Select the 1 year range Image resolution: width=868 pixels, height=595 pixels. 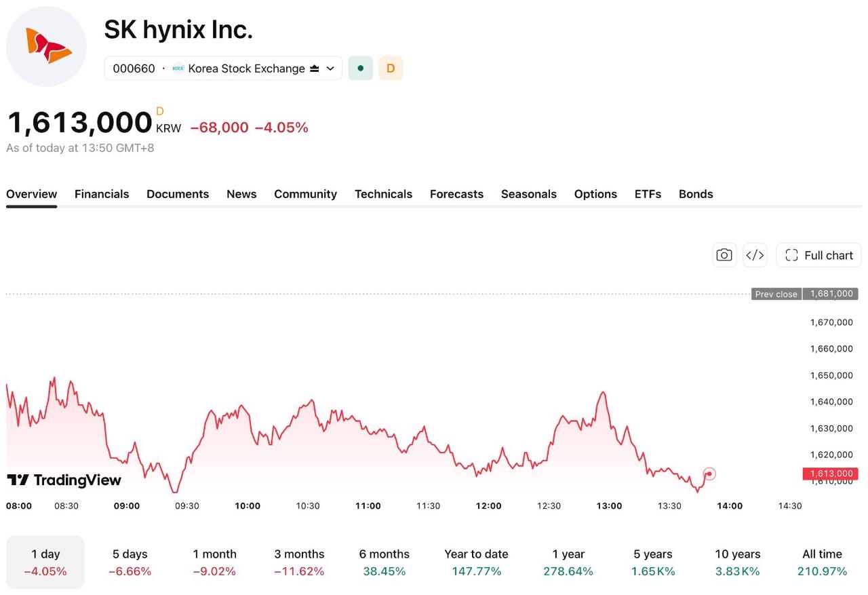pyautogui.click(x=568, y=562)
